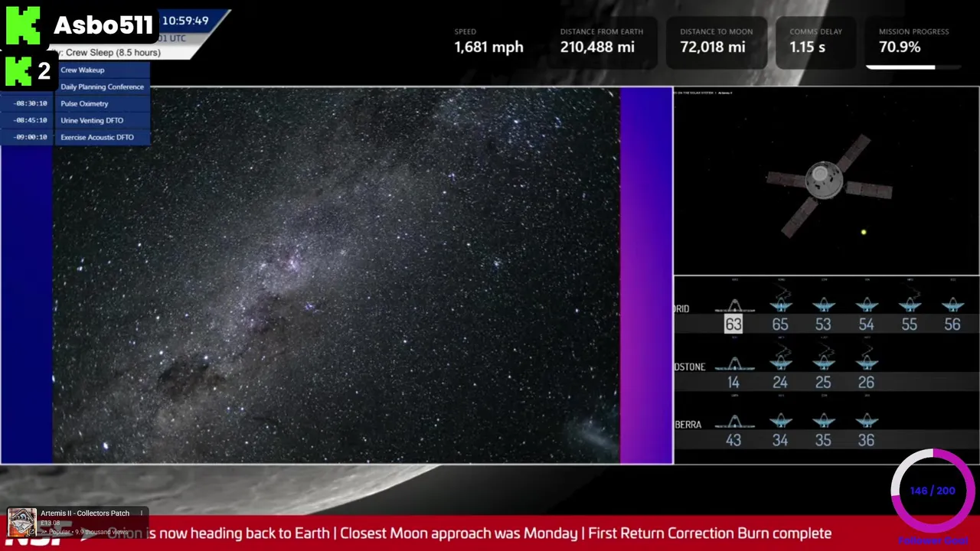This screenshot has height=551, width=980.
Task: Click antenna number 24 in Goldstone row
Action: coord(780,382)
